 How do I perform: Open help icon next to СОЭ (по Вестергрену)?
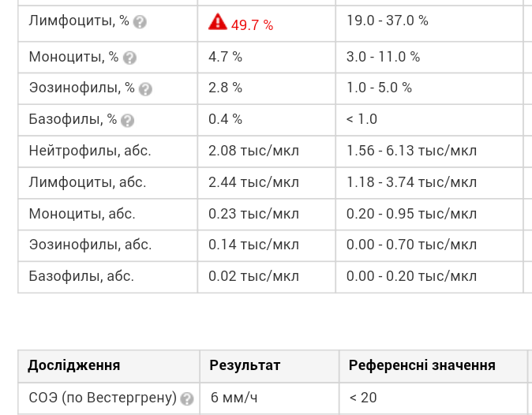coord(187,398)
